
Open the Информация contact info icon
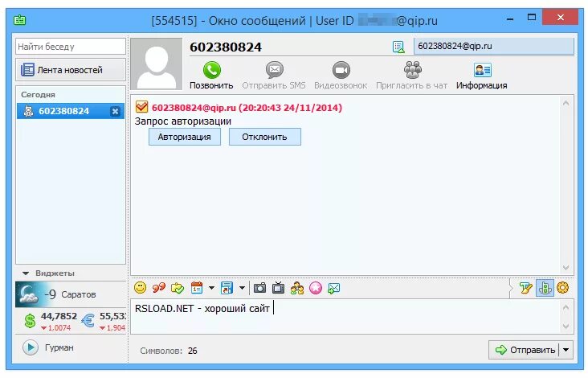pyautogui.click(x=482, y=70)
